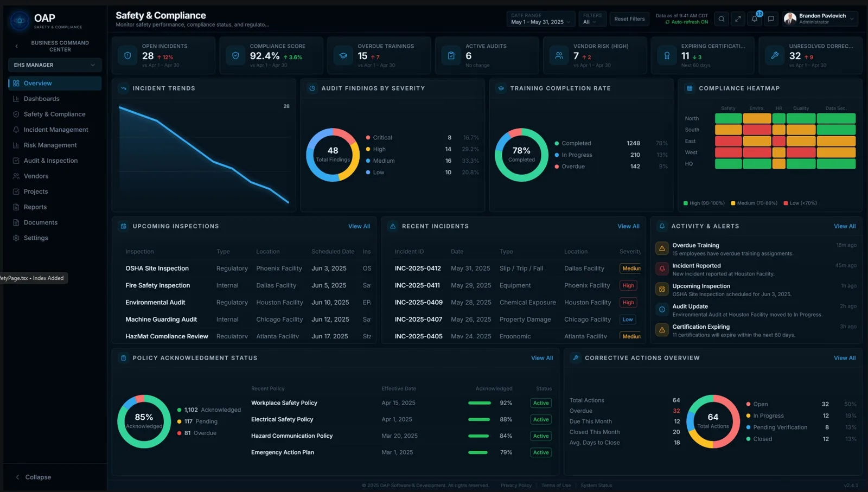Viewport: 868px width, 492px height.
Task: Click the Reset Filters button
Action: click(x=629, y=19)
